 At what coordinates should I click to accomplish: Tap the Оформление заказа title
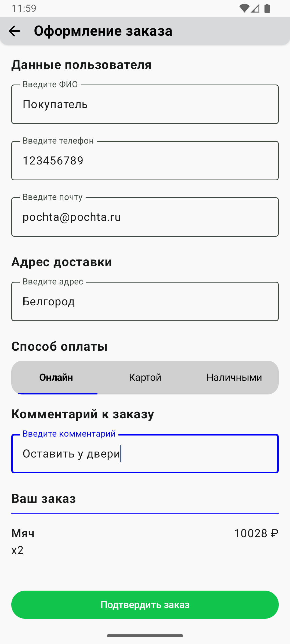tap(103, 31)
